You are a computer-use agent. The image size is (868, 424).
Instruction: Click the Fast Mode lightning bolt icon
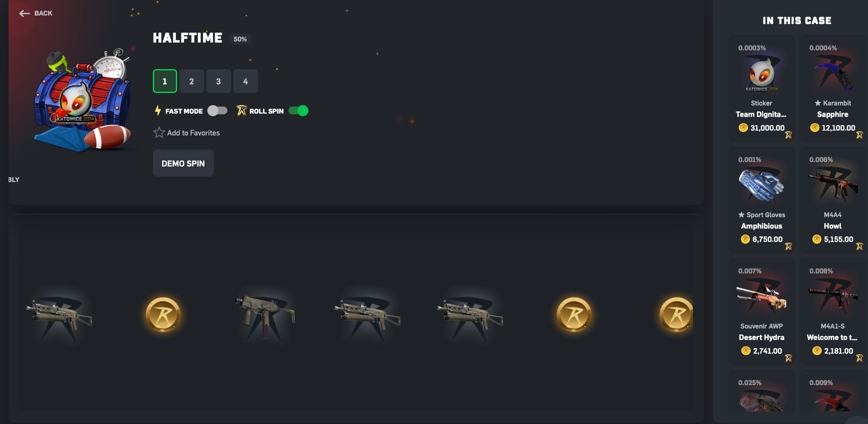(x=158, y=111)
